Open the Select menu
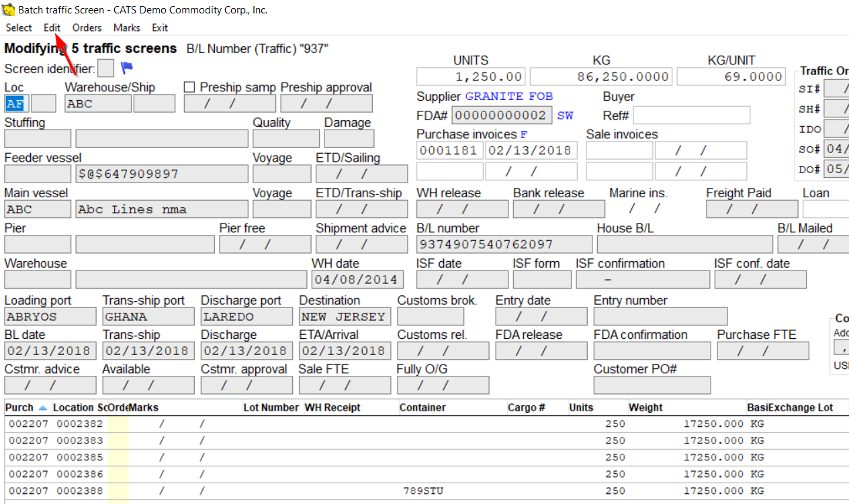Screen dimensions: 849x504 point(19,28)
